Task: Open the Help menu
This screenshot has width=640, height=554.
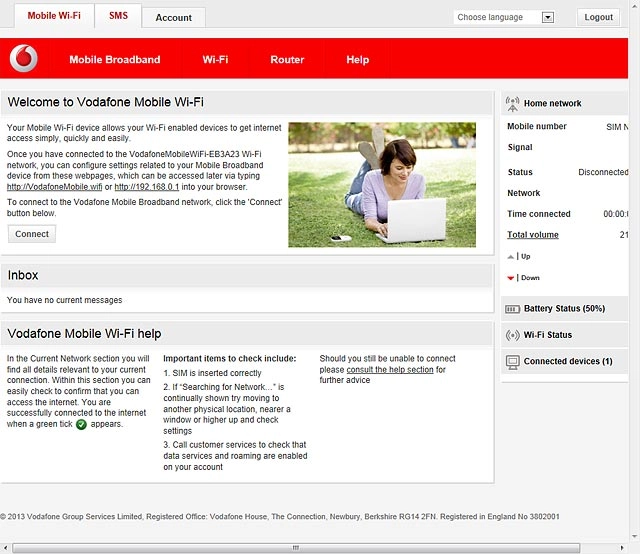Action: point(358,60)
